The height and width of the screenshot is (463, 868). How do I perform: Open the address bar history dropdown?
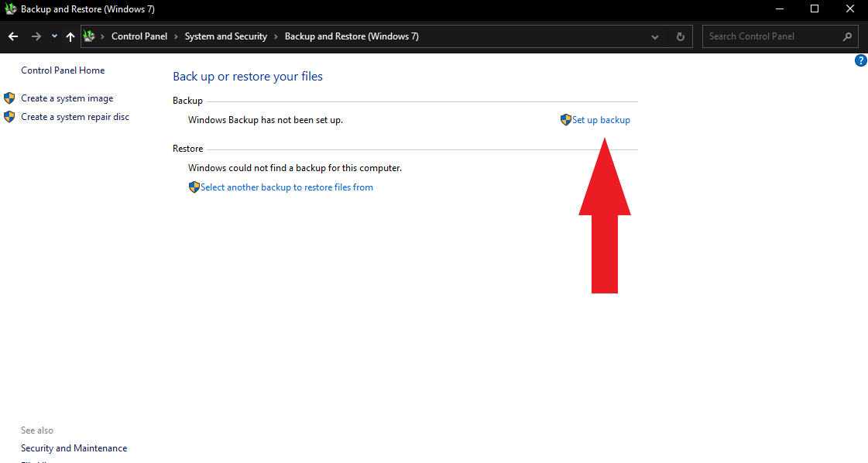pyautogui.click(x=655, y=37)
